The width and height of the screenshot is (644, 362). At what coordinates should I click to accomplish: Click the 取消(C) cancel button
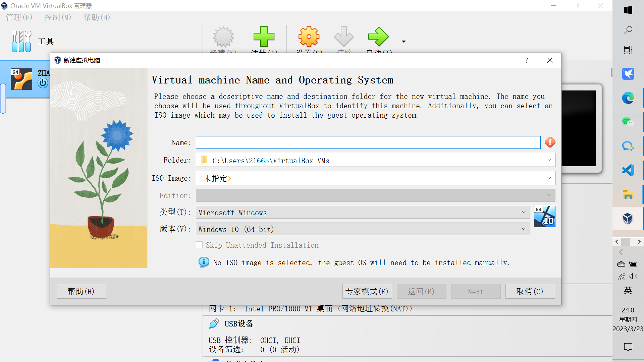coord(530,291)
